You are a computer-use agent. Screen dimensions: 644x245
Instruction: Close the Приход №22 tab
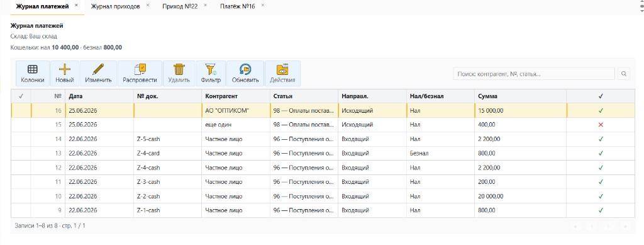click(x=206, y=5)
